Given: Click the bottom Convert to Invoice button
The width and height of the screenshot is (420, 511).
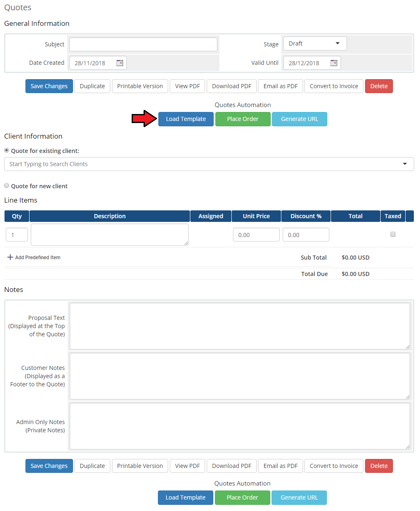Looking at the screenshot, I should (334, 466).
